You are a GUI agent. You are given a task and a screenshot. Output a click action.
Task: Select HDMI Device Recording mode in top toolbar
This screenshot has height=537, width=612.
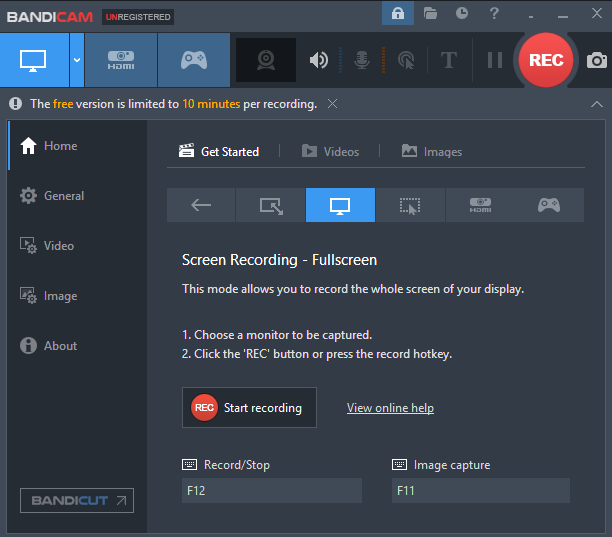tap(121, 60)
